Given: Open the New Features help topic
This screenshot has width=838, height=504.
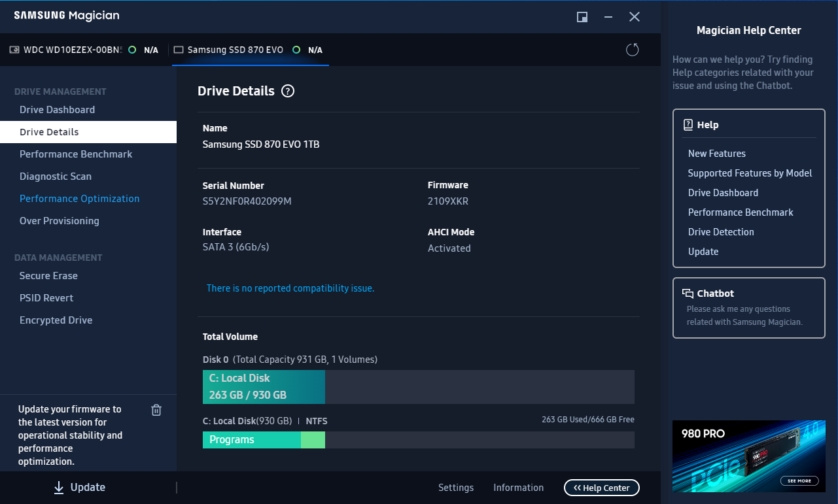Looking at the screenshot, I should (x=717, y=154).
